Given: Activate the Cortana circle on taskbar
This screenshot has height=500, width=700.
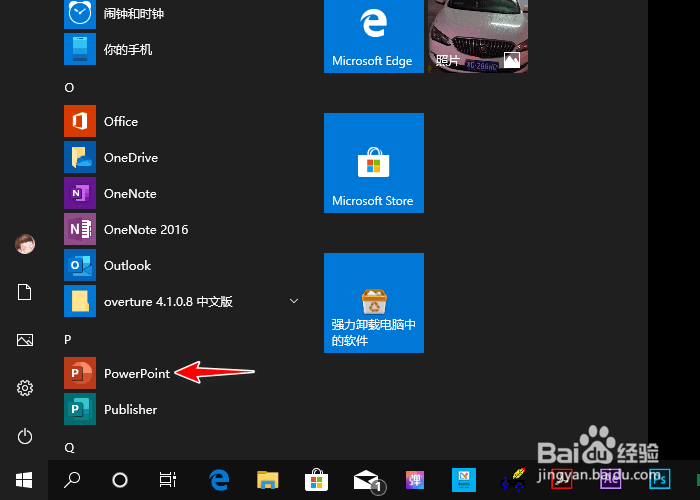Looking at the screenshot, I should [120, 480].
